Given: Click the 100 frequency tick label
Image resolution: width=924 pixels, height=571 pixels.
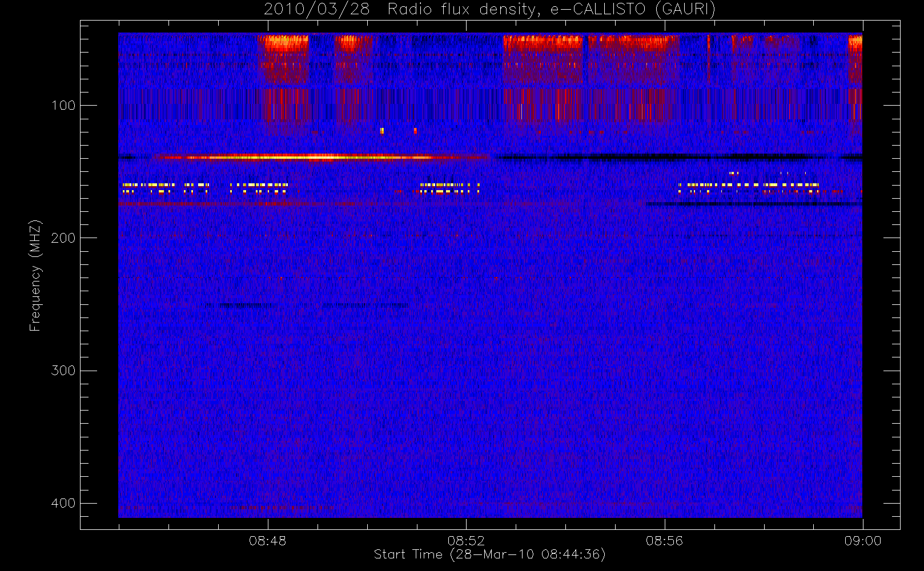Looking at the screenshot, I should pos(63,105).
